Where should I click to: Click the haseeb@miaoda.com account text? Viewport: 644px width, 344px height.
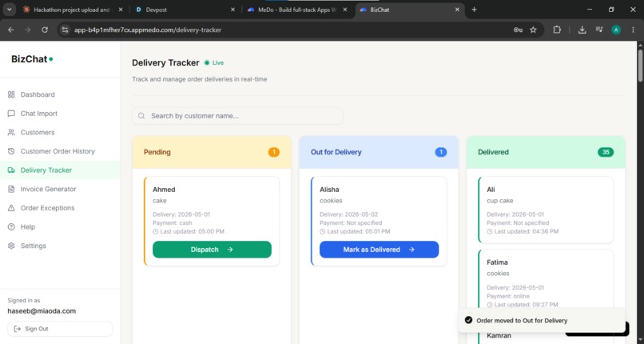[x=42, y=311]
